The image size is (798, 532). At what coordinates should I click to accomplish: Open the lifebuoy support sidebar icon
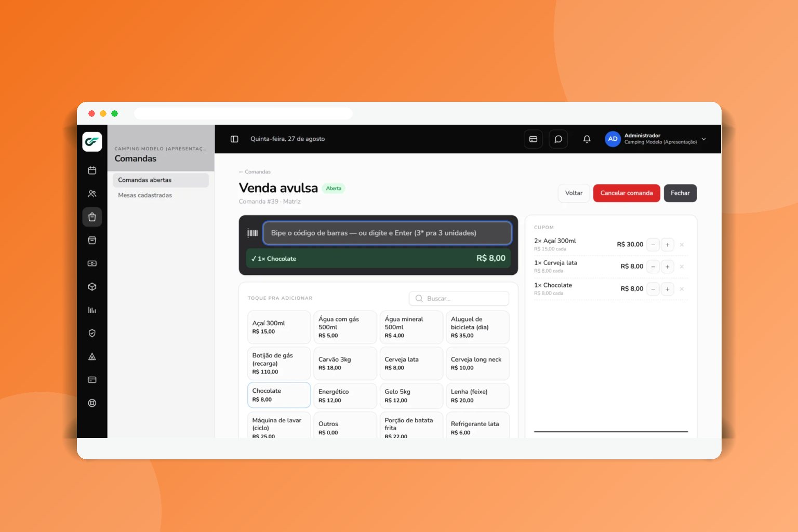coord(92,403)
